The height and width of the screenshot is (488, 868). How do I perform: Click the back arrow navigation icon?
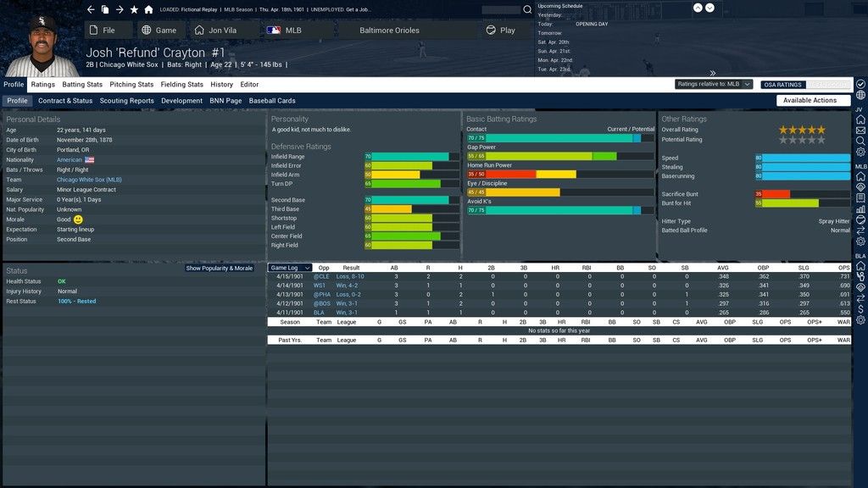(91, 9)
